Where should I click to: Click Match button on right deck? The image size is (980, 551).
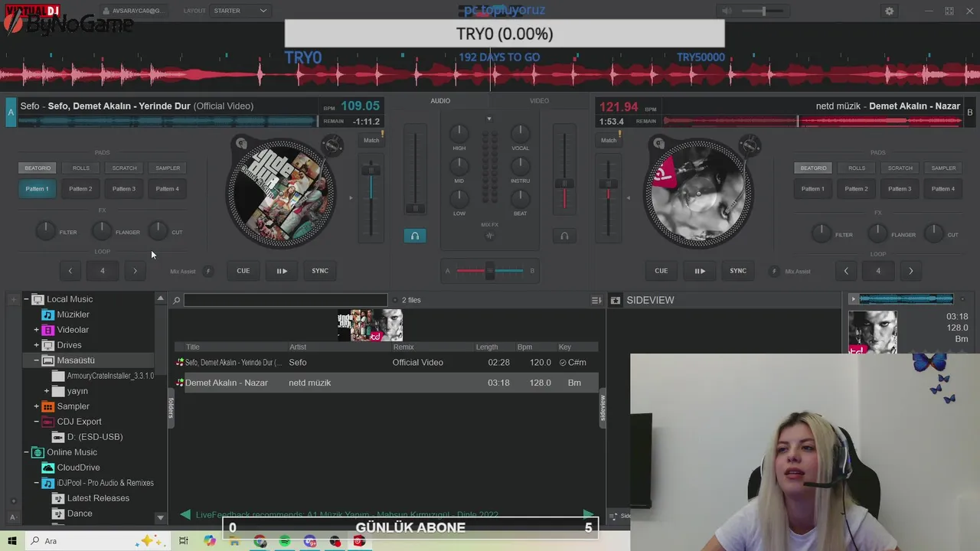click(609, 140)
